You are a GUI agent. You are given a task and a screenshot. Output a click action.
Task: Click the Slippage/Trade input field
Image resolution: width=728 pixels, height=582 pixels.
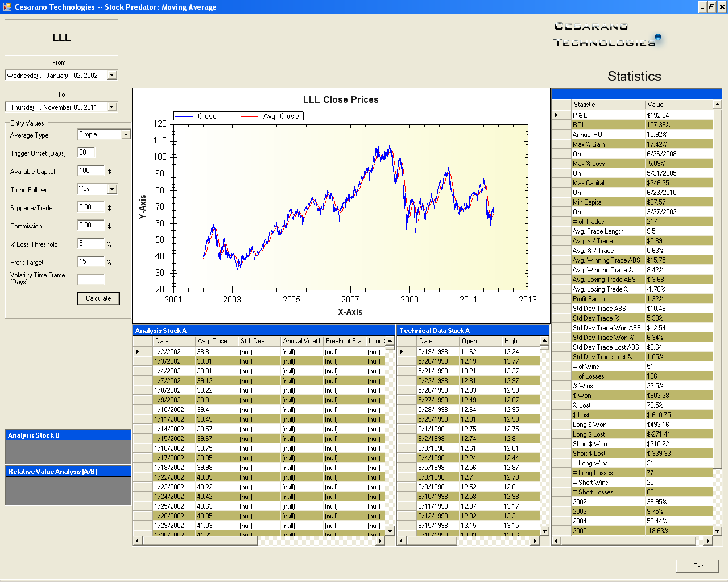[91, 207]
